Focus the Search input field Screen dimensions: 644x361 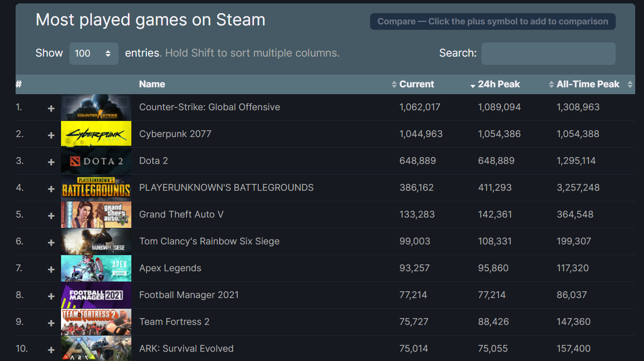[x=548, y=53]
